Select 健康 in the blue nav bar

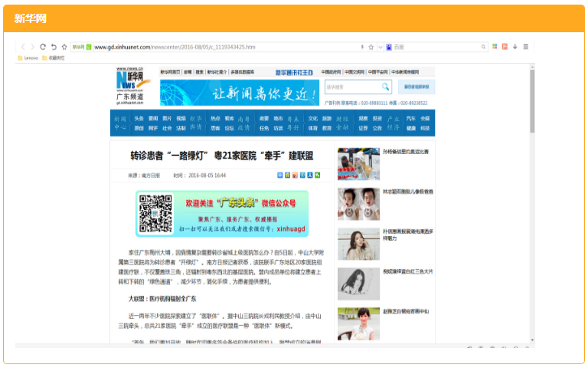pyautogui.click(x=411, y=128)
